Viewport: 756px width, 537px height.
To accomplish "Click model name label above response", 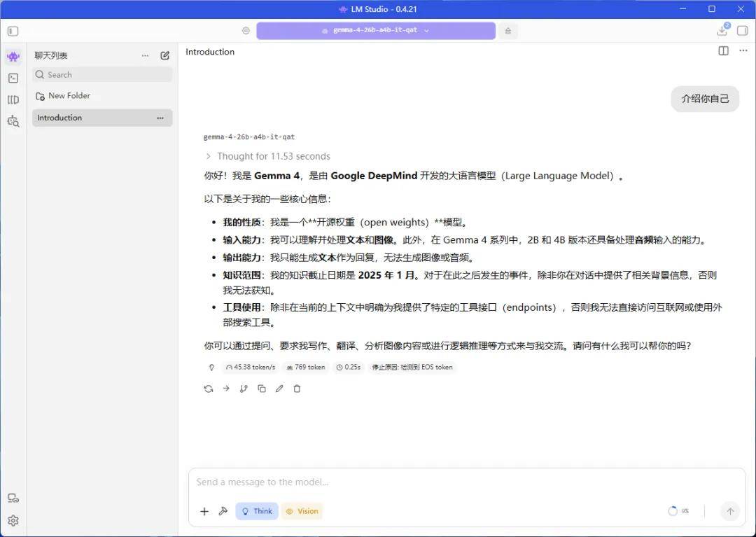I will (x=248, y=137).
